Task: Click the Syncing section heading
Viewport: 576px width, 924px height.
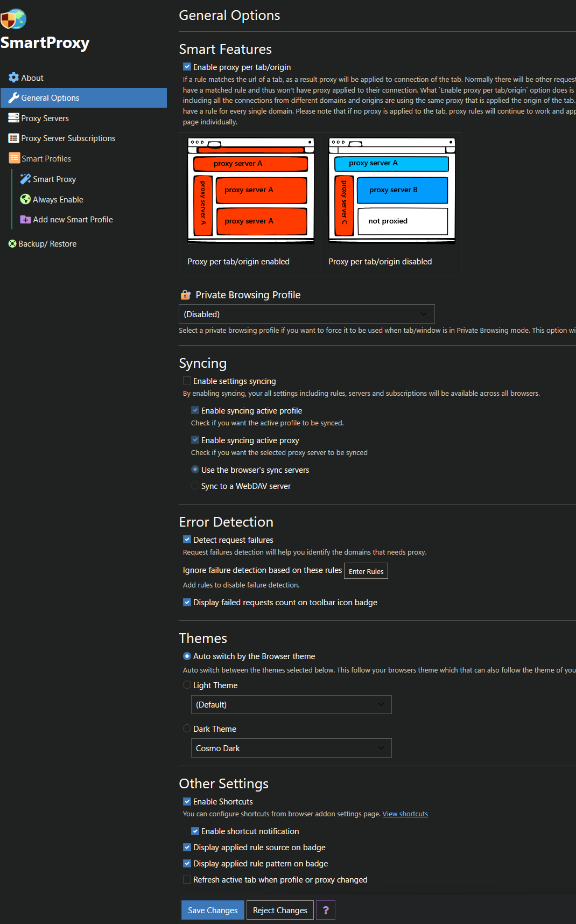Action: tap(202, 363)
